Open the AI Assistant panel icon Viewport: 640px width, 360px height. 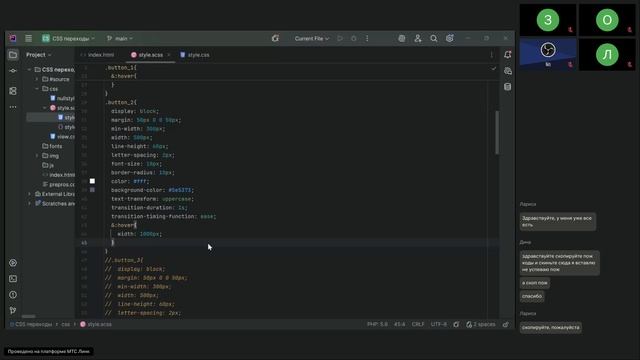(x=507, y=71)
